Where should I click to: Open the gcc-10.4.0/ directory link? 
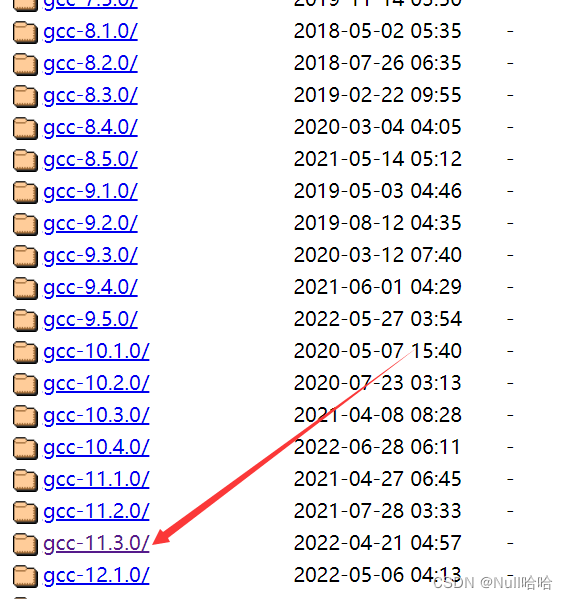(96, 448)
